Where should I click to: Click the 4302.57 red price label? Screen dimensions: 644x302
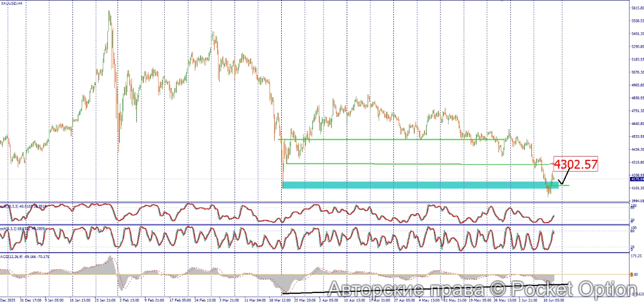coord(575,164)
